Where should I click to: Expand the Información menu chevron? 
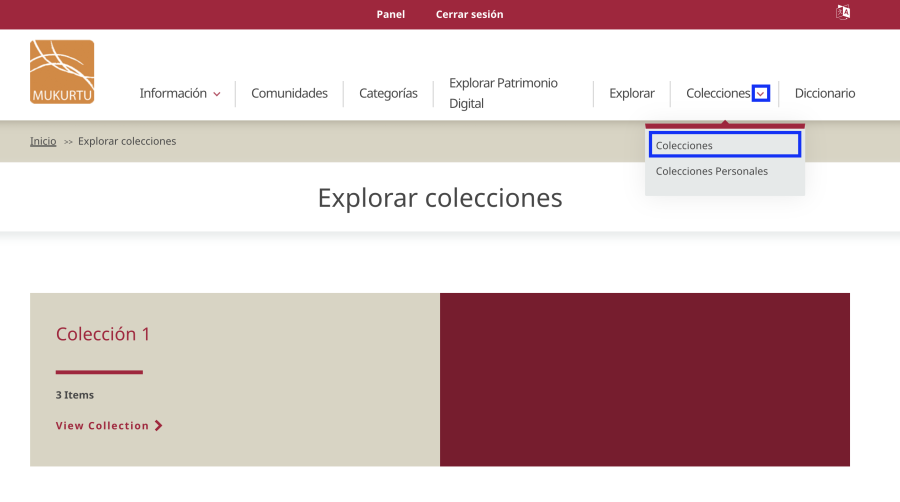tap(216, 94)
